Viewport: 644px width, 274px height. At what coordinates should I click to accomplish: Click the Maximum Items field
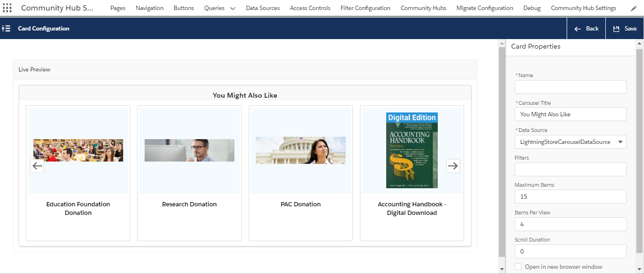point(570,196)
